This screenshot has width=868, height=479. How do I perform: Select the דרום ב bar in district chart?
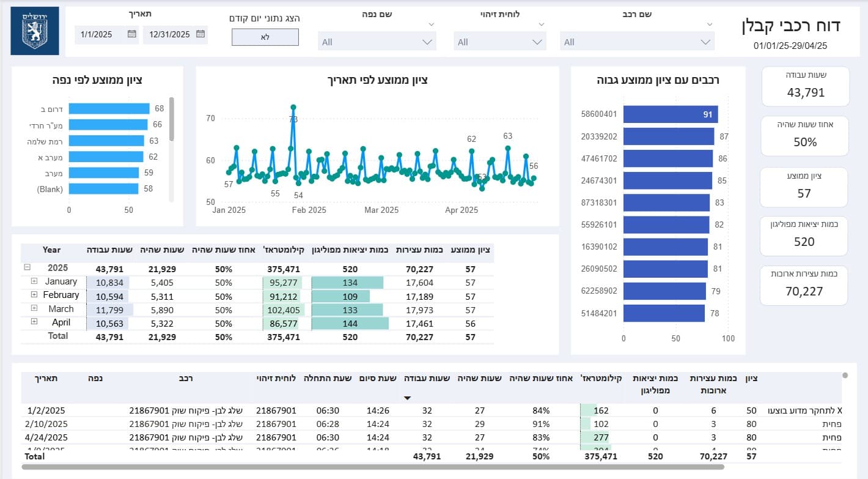109,108
